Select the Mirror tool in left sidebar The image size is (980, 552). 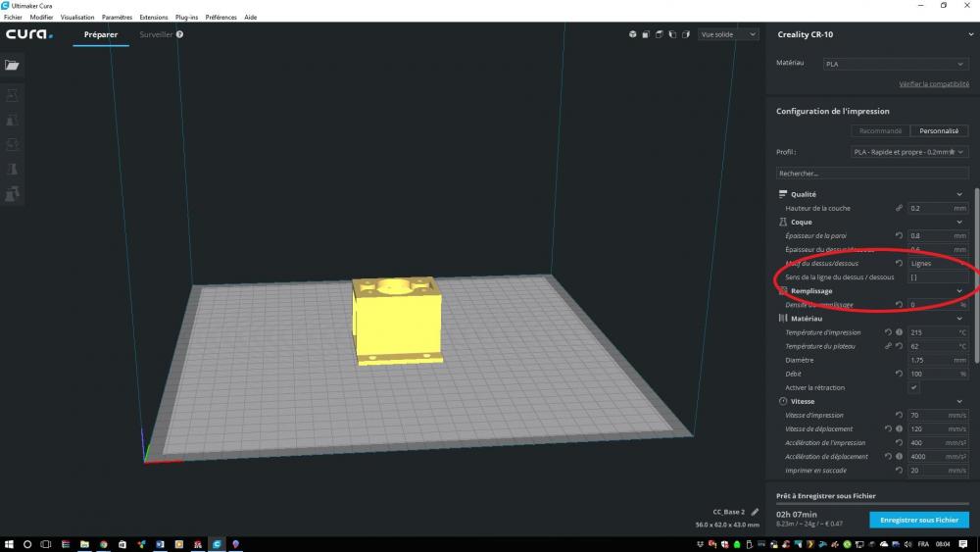pyautogui.click(x=12, y=169)
